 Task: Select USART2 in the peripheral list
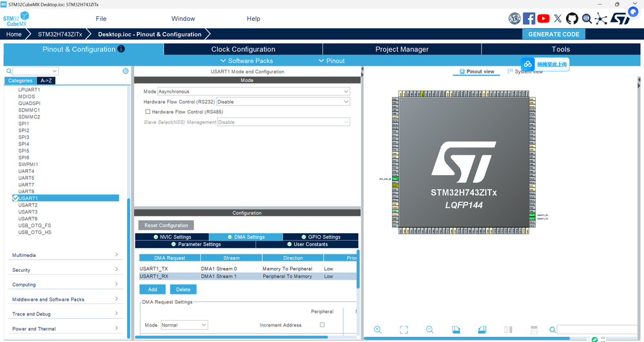pos(28,205)
